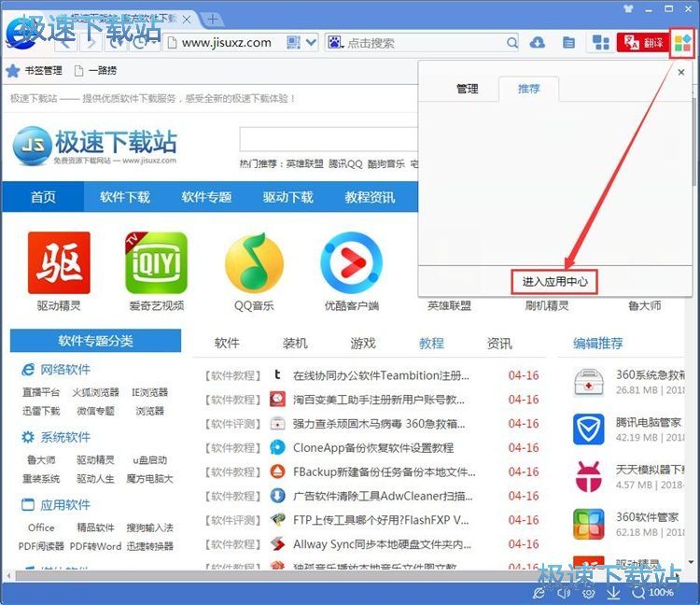The width and height of the screenshot is (700, 605).
Task: Click the red 翻译 translate button
Action: 643,43
